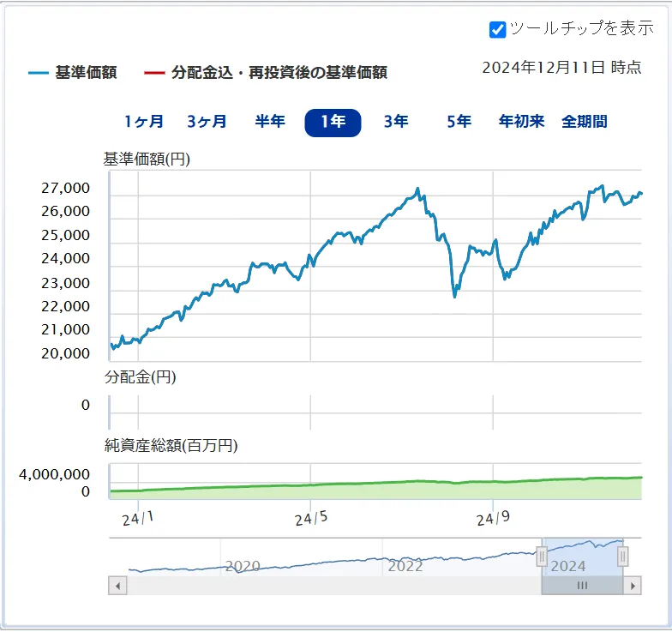Viewport: 672px width, 632px height.
Task: Toggle the 基準価額 blue legend entry
Action: coord(73,72)
